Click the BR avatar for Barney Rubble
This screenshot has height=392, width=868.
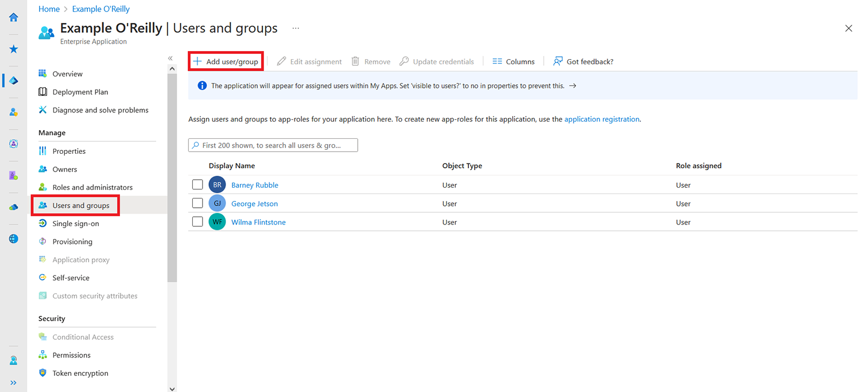pos(217,185)
